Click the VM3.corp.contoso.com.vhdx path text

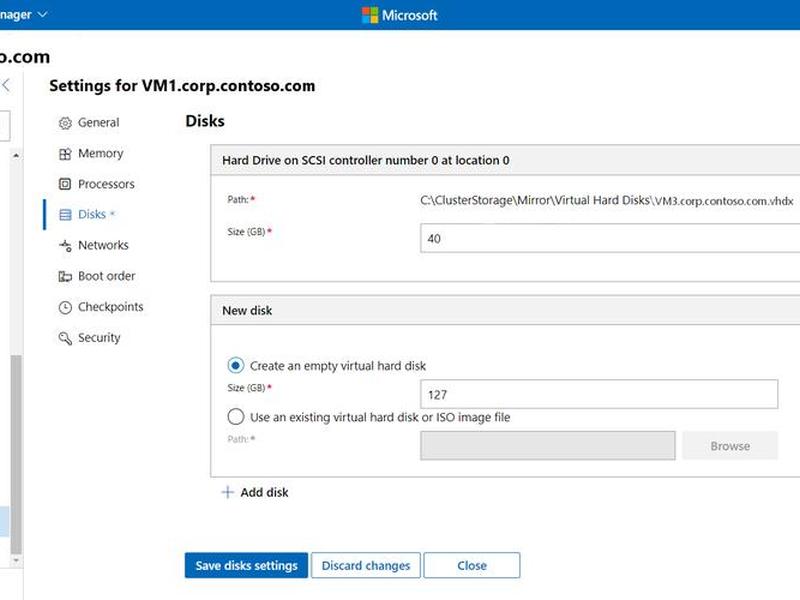tap(723, 201)
